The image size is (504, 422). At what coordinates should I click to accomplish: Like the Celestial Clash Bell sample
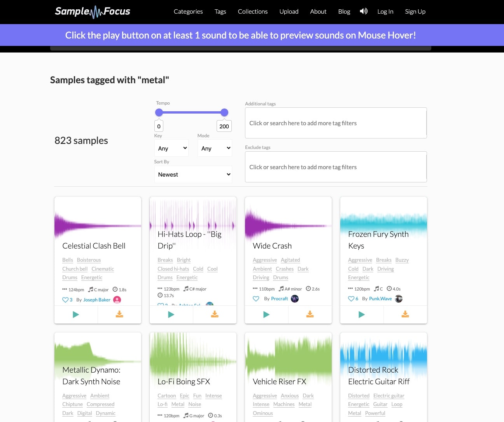click(x=65, y=300)
